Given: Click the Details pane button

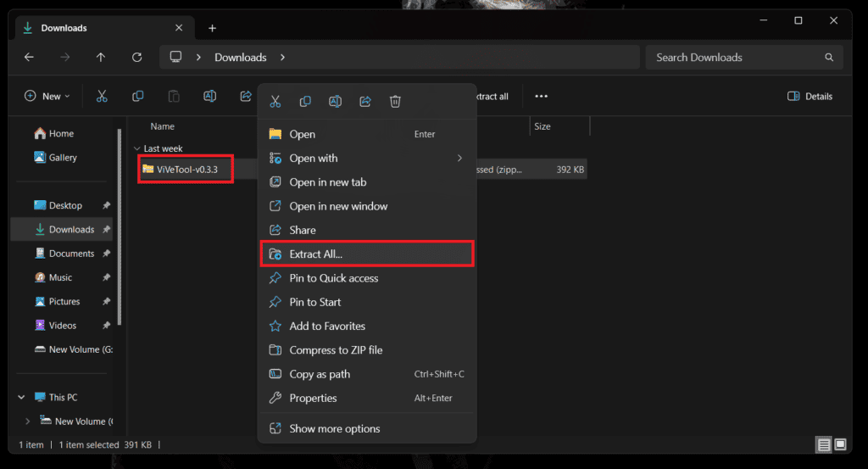Looking at the screenshot, I should point(810,96).
